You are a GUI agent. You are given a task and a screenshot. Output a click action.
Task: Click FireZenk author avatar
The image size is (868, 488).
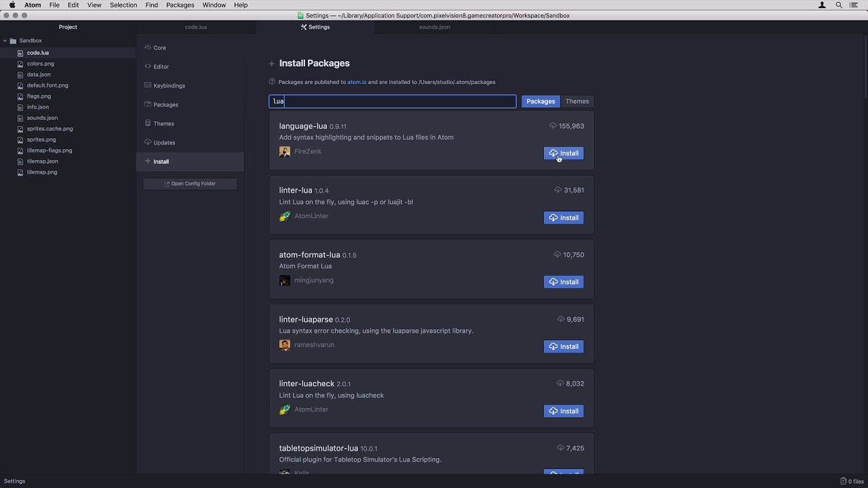285,152
